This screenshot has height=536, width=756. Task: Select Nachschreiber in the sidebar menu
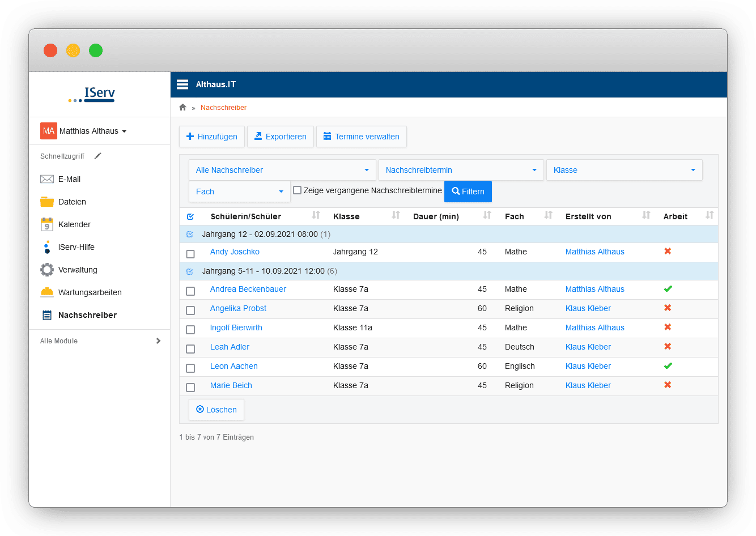(x=87, y=315)
